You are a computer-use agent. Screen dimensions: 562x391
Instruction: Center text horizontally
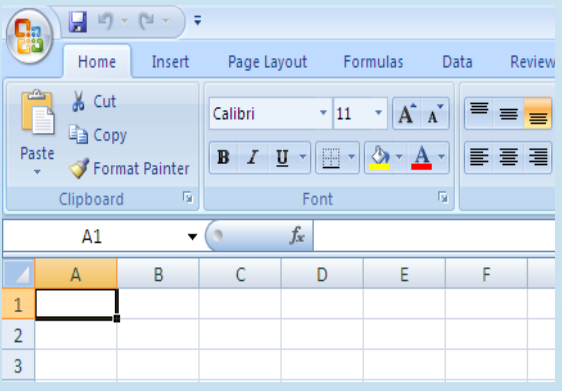[x=509, y=157]
